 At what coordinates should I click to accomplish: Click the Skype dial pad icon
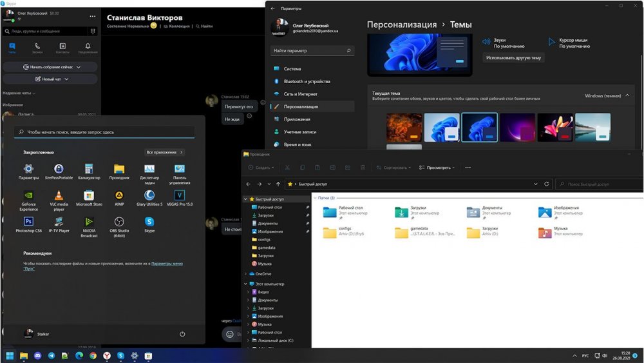pos(91,30)
